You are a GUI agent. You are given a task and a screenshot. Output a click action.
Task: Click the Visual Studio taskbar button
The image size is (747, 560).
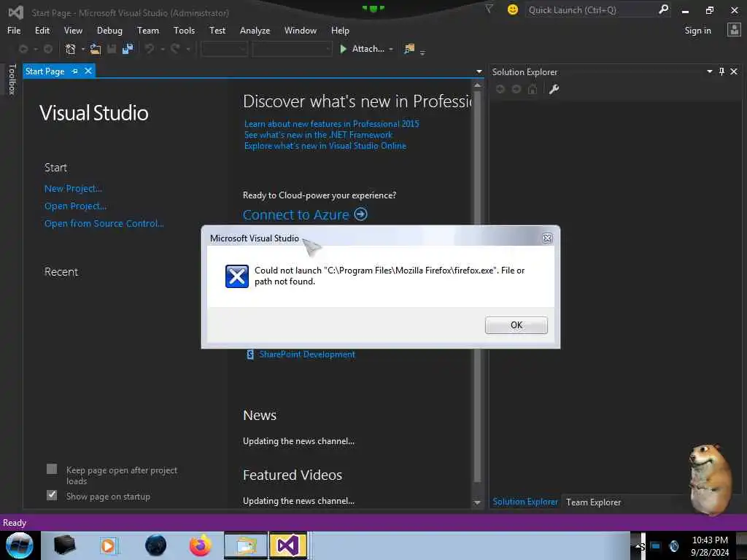point(288,545)
